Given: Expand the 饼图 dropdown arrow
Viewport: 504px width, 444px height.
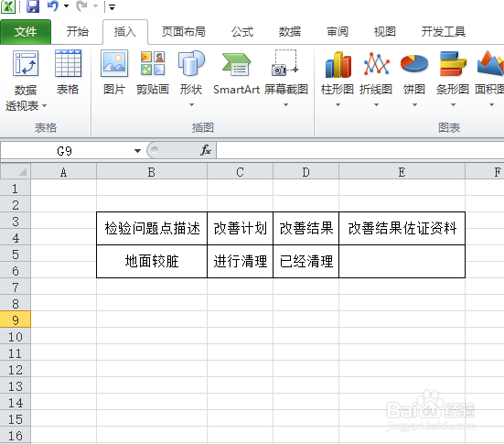Looking at the screenshot, I should [x=414, y=105].
